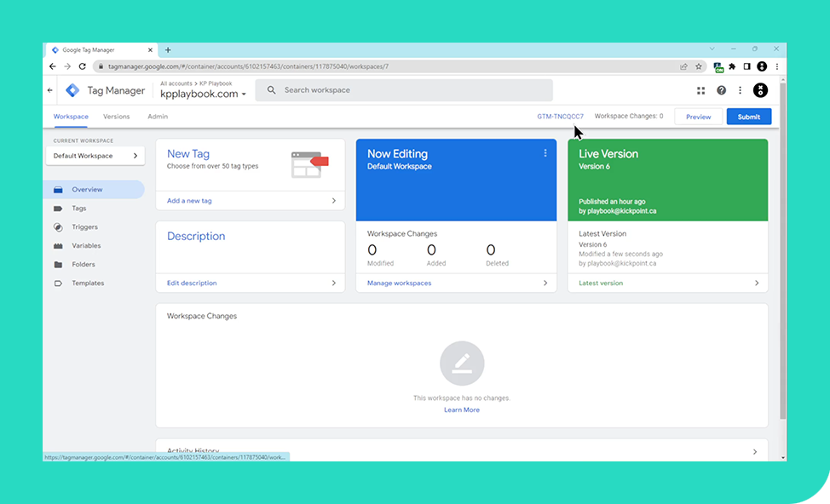The width and height of the screenshot is (830, 504).
Task: Click the GTM-TNCQCC7 container ID link
Action: click(560, 116)
